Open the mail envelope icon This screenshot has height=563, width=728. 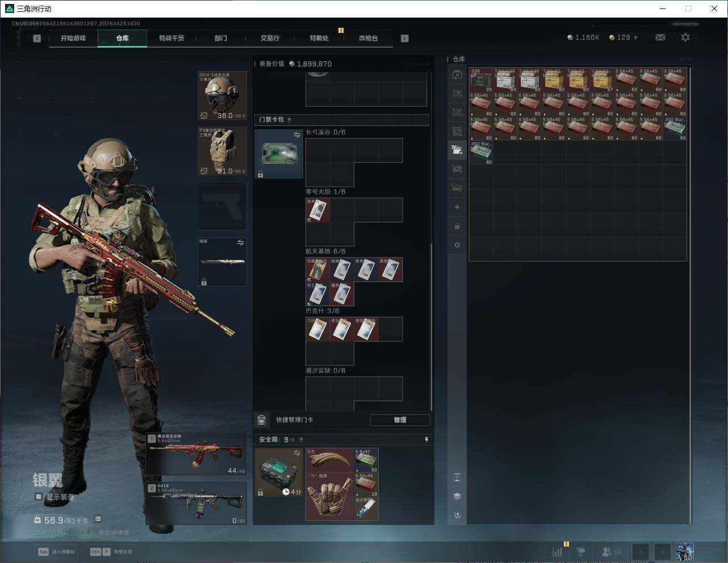[x=660, y=37]
